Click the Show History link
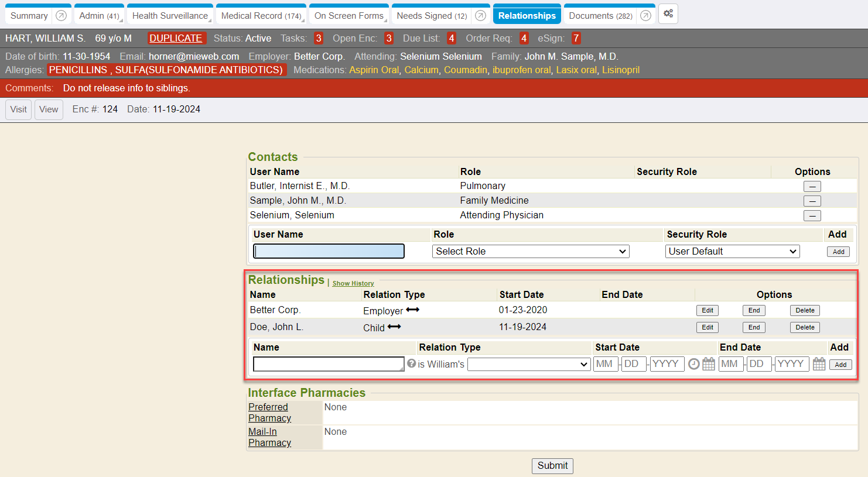This screenshot has width=868, height=477. (x=353, y=283)
